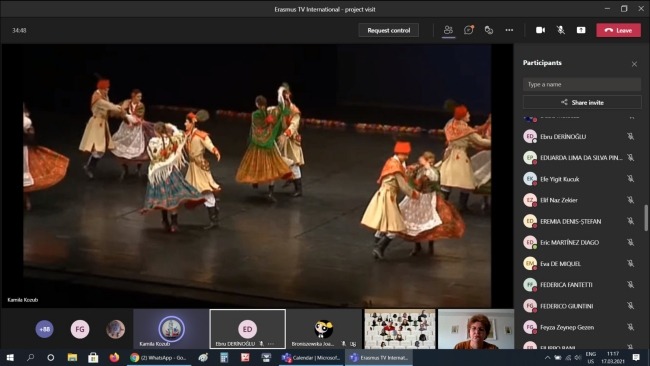Image resolution: width=650 pixels, height=366 pixels.
Task: Select participant Efe Yigit Kucuk
Action: (582, 179)
